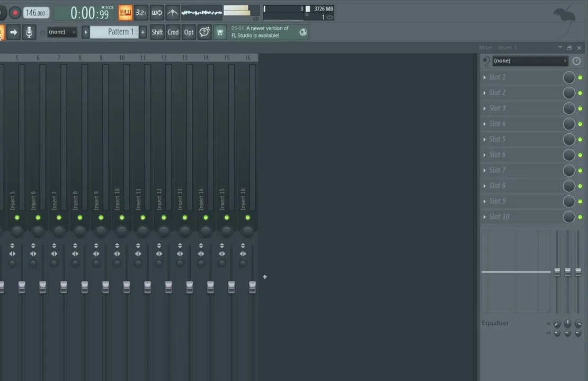Click the small arrow left of Pattern 1

pyautogui.click(x=85, y=32)
